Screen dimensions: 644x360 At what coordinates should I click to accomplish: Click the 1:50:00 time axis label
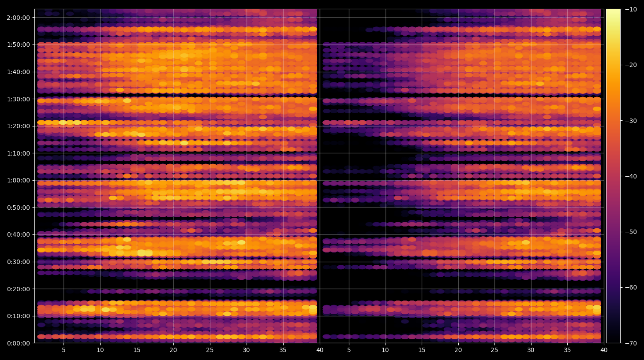tap(19, 45)
